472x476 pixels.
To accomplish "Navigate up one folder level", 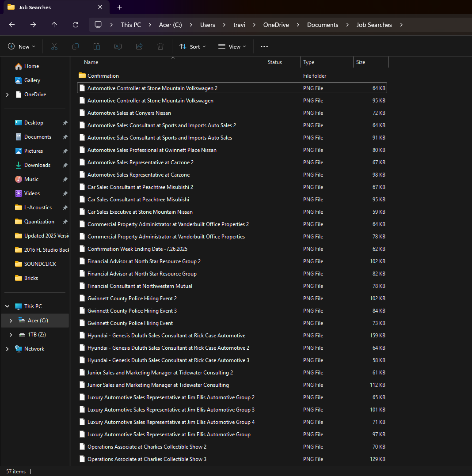I will [54, 25].
